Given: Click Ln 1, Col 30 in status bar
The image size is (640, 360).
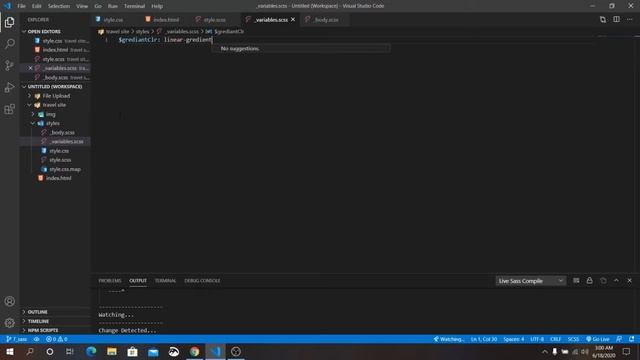Looking at the screenshot, I should click(484, 339).
